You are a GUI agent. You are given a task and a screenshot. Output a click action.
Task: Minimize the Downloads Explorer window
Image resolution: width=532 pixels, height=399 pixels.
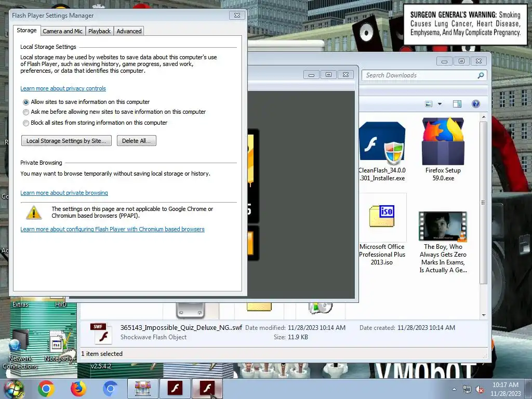pyautogui.click(x=445, y=61)
